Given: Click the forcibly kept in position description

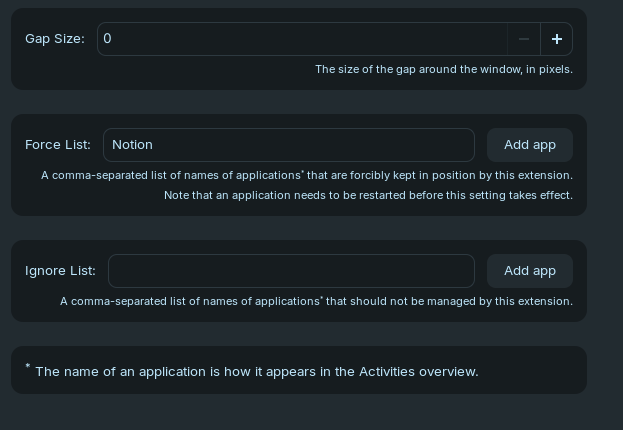Looking at the screenshot, I should coord(306,175).
